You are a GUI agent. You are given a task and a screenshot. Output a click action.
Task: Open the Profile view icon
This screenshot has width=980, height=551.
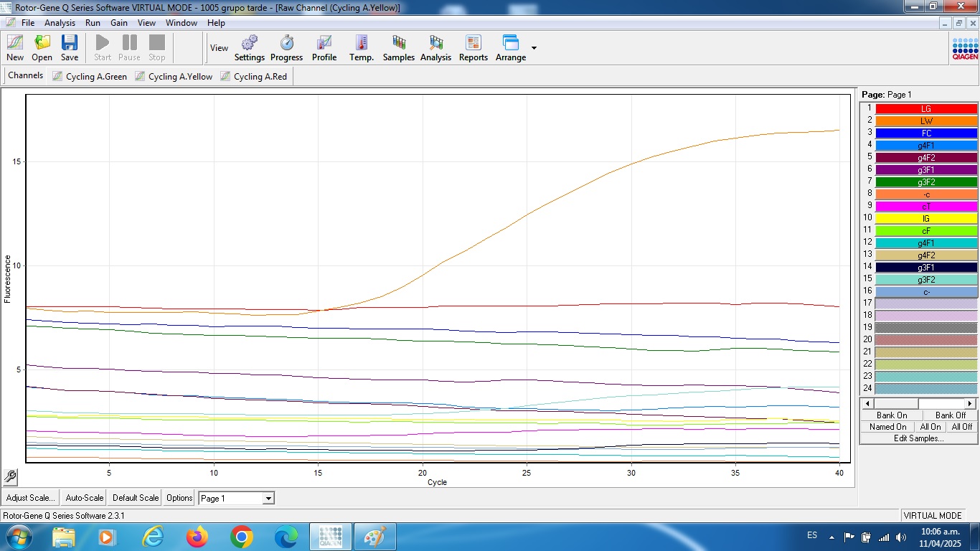tap(324, 48)
